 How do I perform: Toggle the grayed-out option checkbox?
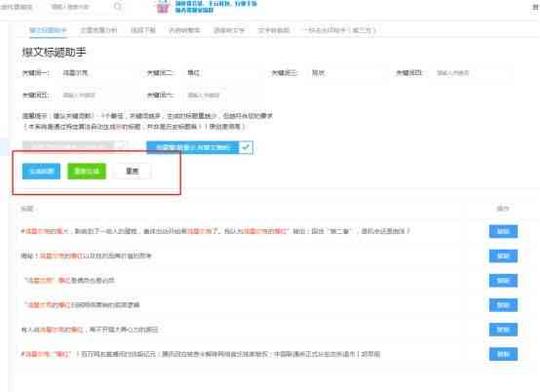coord(121,145)
